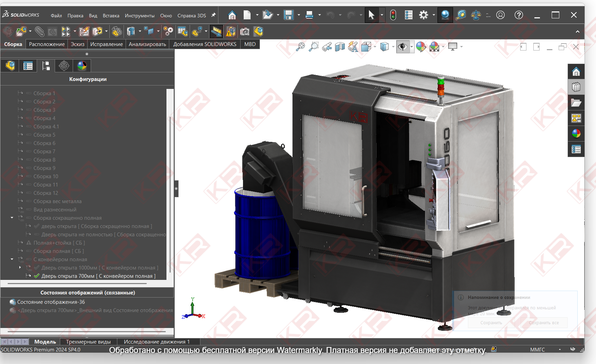Expand the 'Дверь открыта 1000мм' configuration
This screenshot has width=596, height=364.
[x=20, y=268]
